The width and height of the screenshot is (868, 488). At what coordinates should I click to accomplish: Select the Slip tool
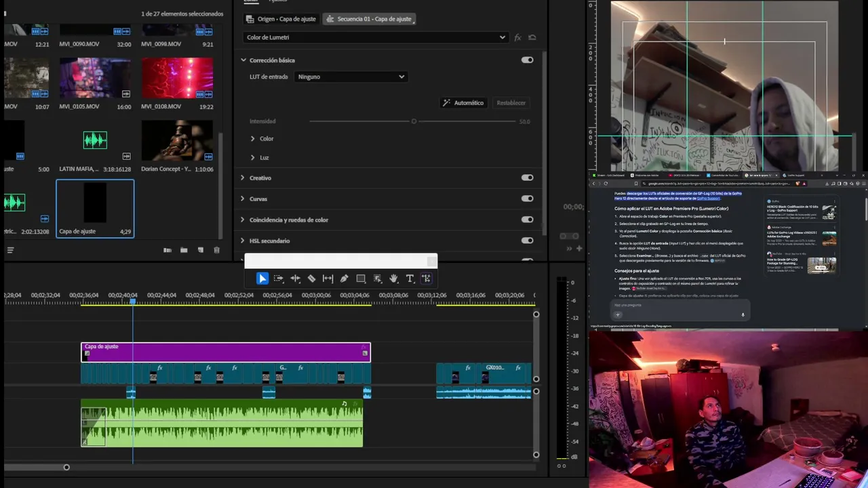pyautogui.click(x=328, y=279)
